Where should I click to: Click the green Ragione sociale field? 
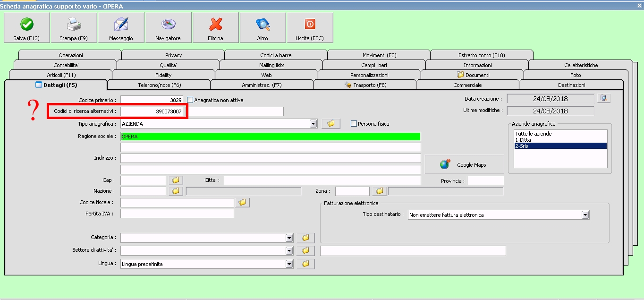271,136
